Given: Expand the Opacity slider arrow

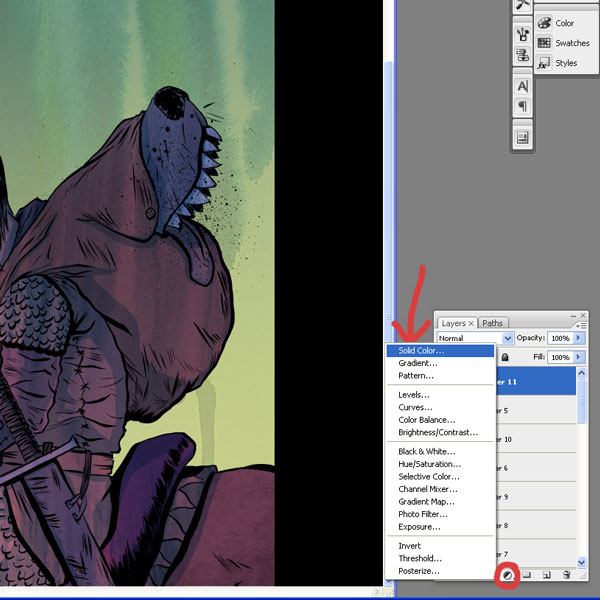Looking at the screenshot, I should [579, 339].
